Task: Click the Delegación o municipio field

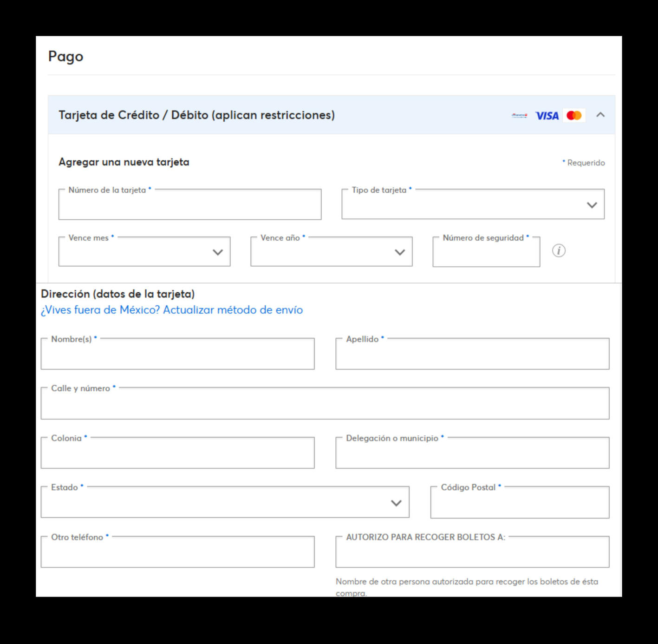Action: pyautogui.click(x=472, y=453)
